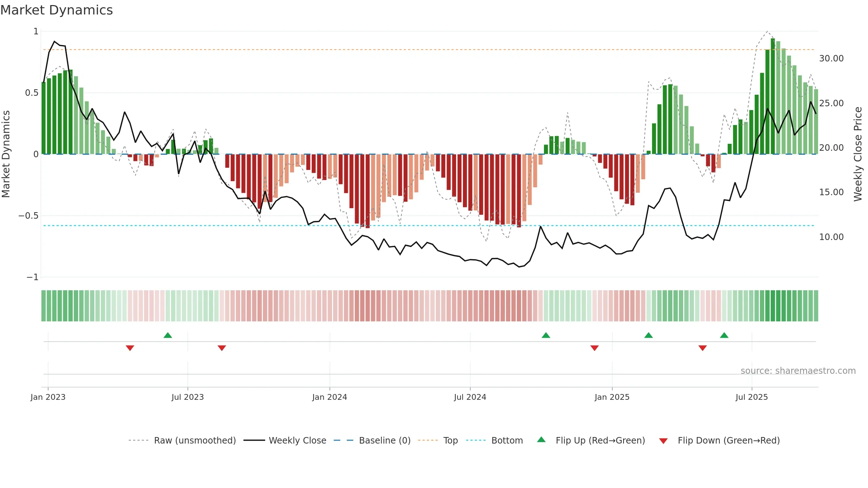
Task: Toggle the Raw (unsmoothed) legend entry
Action: tap(182, 440)
